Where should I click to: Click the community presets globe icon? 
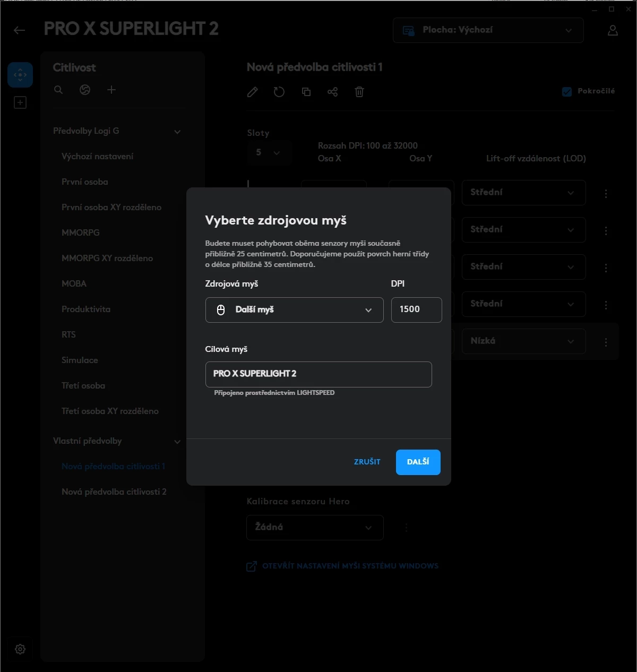click(x=85, y=90)
